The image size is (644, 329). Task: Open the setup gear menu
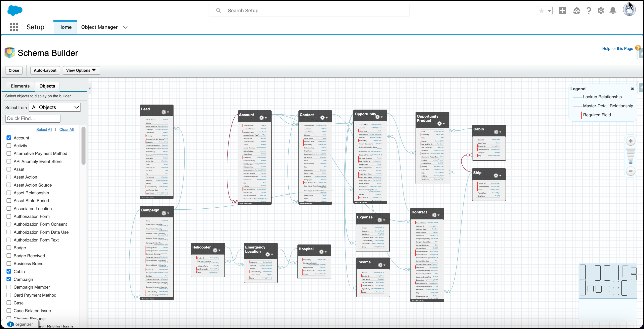click(x=601, y=11)
